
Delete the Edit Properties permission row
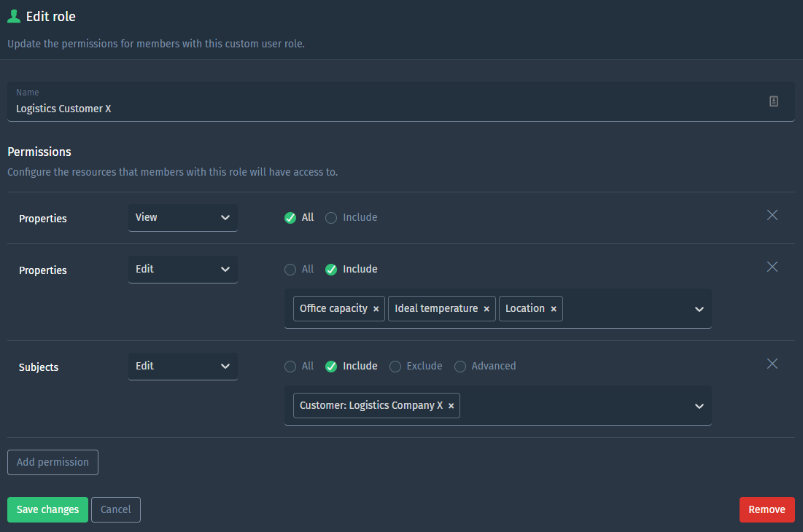772,267
